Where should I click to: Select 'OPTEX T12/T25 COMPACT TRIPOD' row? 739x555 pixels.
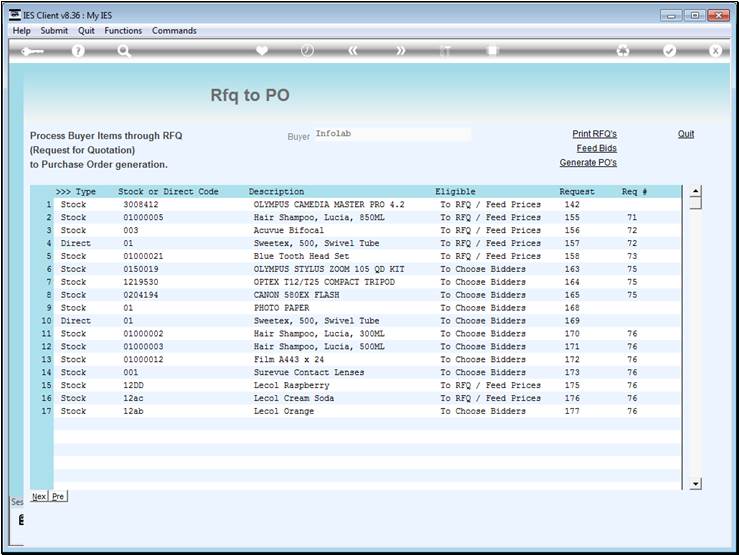(x=367, y=282)
